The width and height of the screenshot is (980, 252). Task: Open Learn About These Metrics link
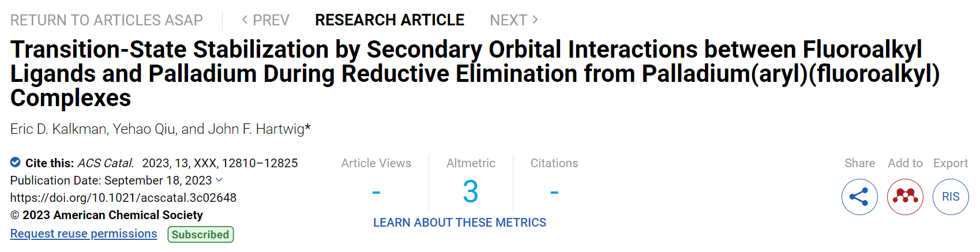pyautogui.click(x=460, y=223)
